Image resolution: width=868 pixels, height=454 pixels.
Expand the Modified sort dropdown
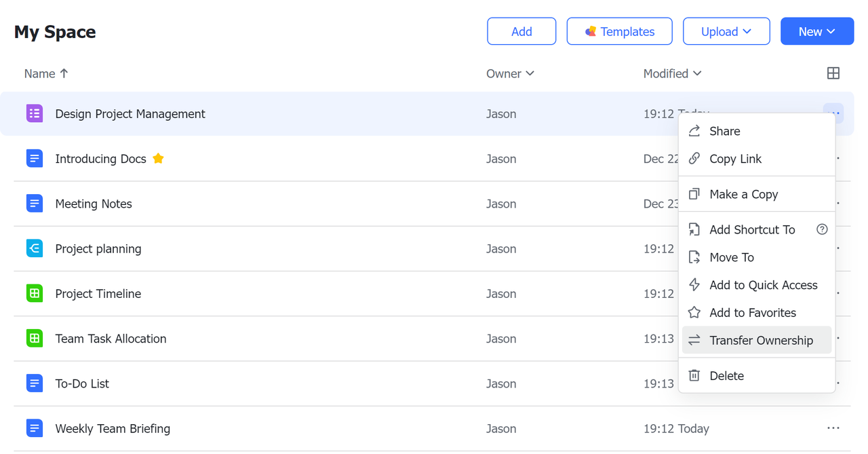[672, 73]
